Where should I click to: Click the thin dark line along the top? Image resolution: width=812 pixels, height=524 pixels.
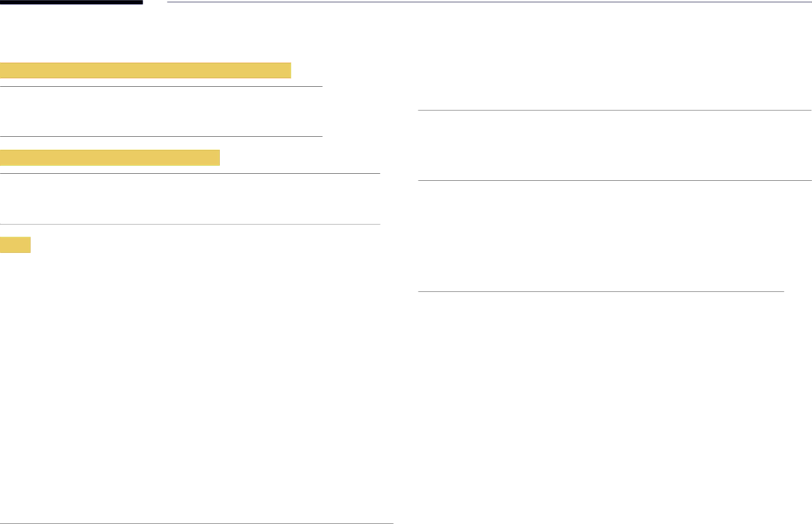(489, 2)
